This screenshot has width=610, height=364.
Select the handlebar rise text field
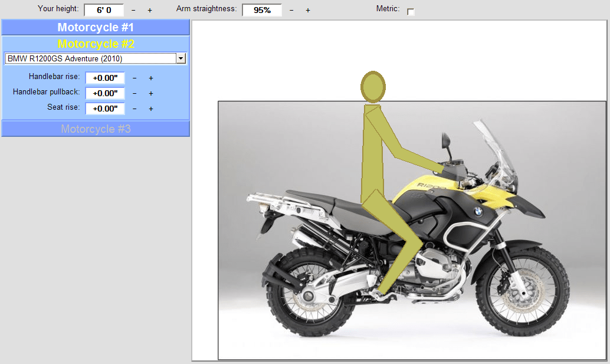[105, 78]
